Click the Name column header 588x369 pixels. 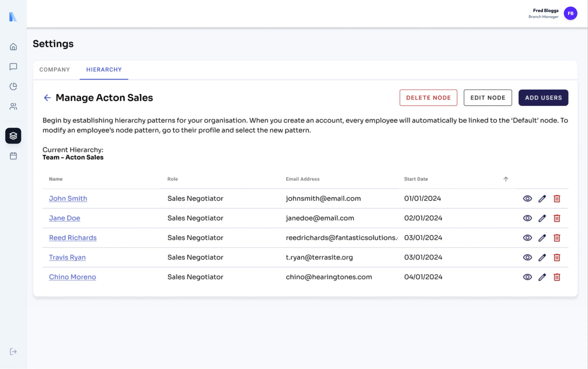coord(56,179)
